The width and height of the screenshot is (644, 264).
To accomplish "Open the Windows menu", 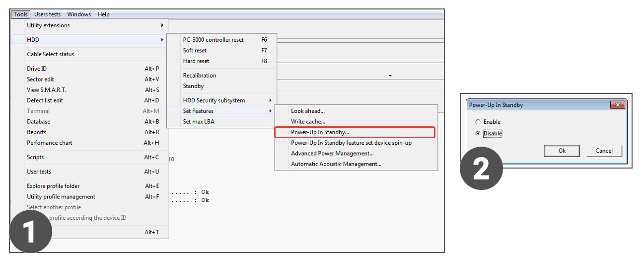I will 79,14.
